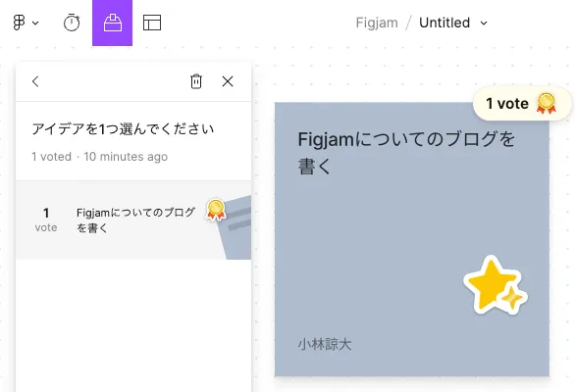Select the star sticker on the sticky note

pos(496,286)
